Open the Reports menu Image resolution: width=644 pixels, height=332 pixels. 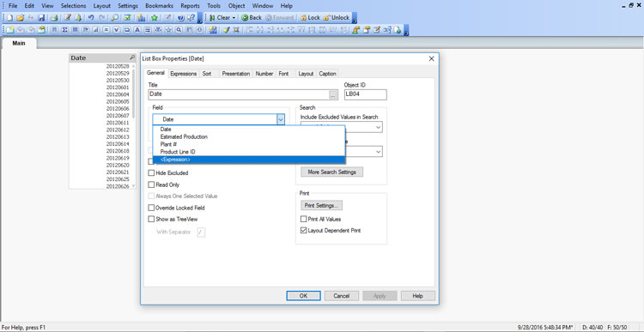tap(190, 6)
